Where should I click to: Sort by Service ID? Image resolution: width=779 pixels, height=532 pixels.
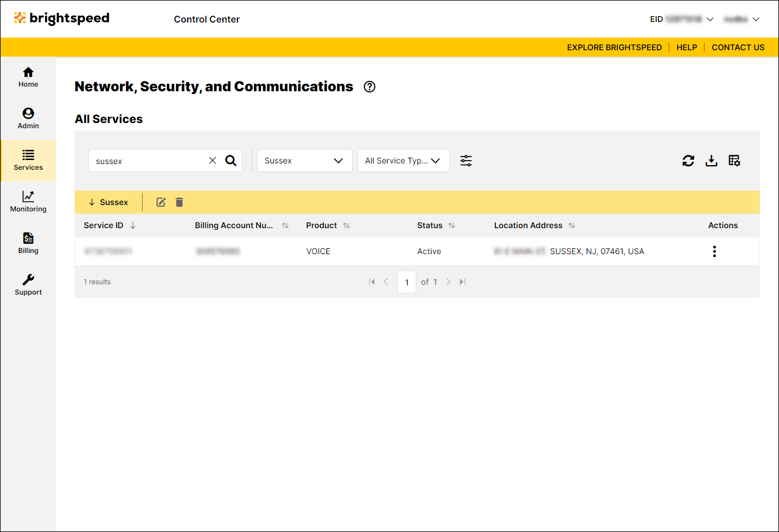point(133,225)
